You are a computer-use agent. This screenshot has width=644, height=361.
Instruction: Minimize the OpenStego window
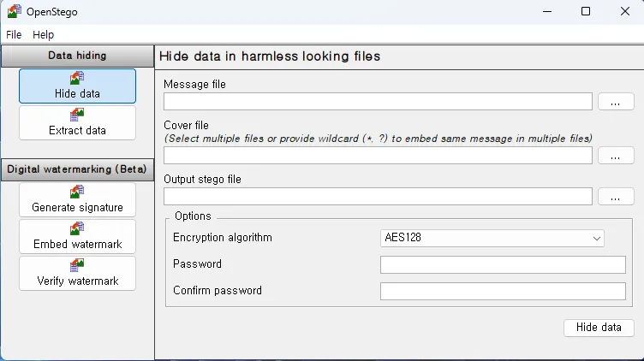coord(547,11)
